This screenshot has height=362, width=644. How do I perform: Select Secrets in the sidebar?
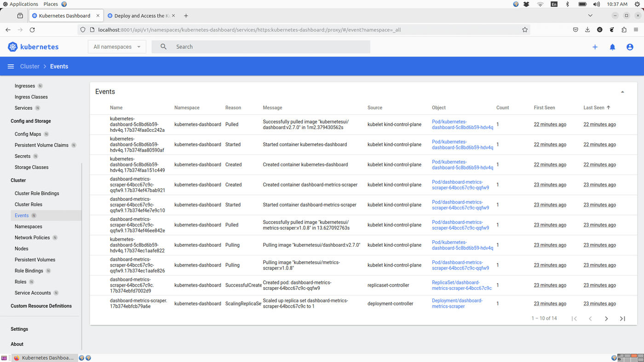[x=23, y=156]
